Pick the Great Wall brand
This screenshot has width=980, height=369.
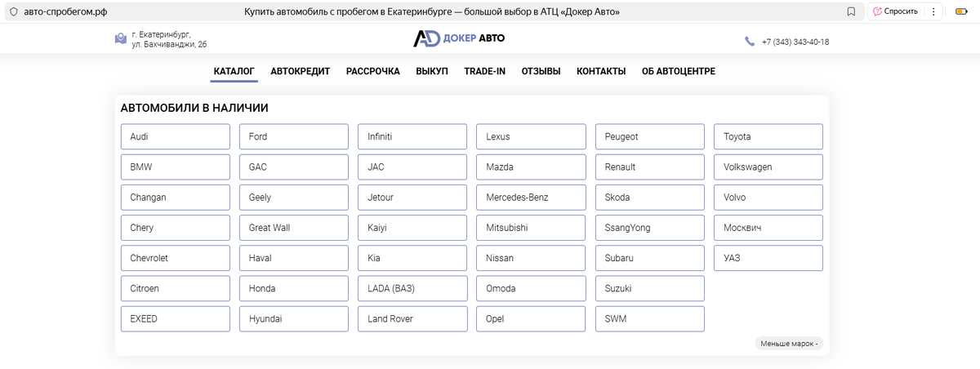[x=294, y=228]
